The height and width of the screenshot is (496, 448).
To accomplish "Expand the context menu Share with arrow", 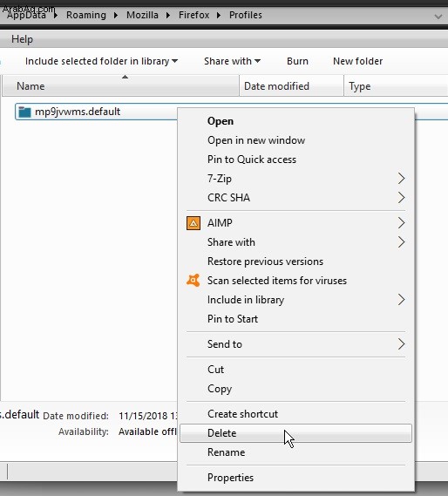I will 401,242.
